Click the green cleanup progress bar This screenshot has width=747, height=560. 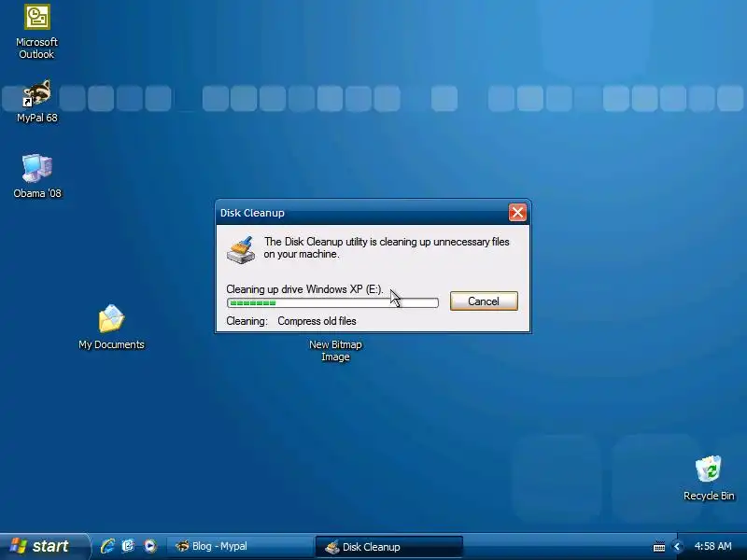pyautogui.click(x=332, y=302)
